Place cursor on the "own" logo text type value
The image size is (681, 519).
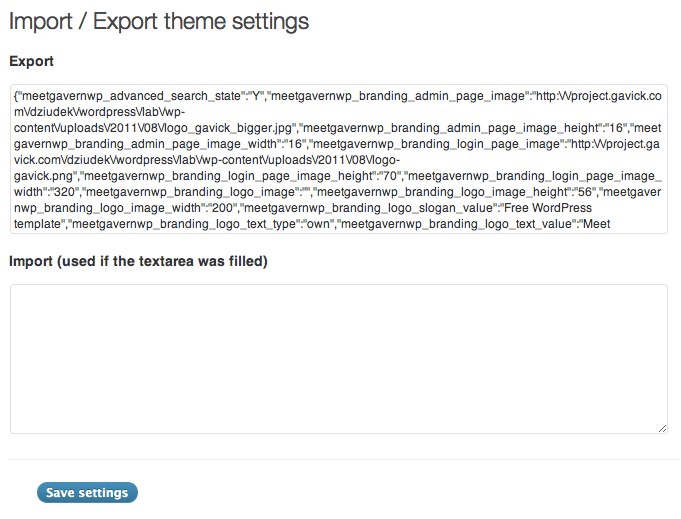(318, 224)
